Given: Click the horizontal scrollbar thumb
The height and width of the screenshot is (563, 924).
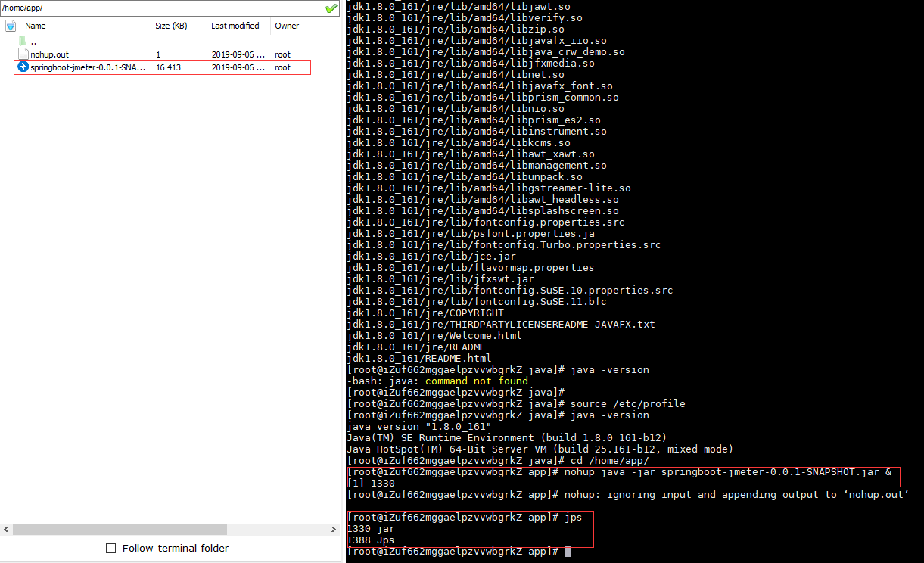Looking at the screenshot, I should pyautogui.click(x=121, y=529).
